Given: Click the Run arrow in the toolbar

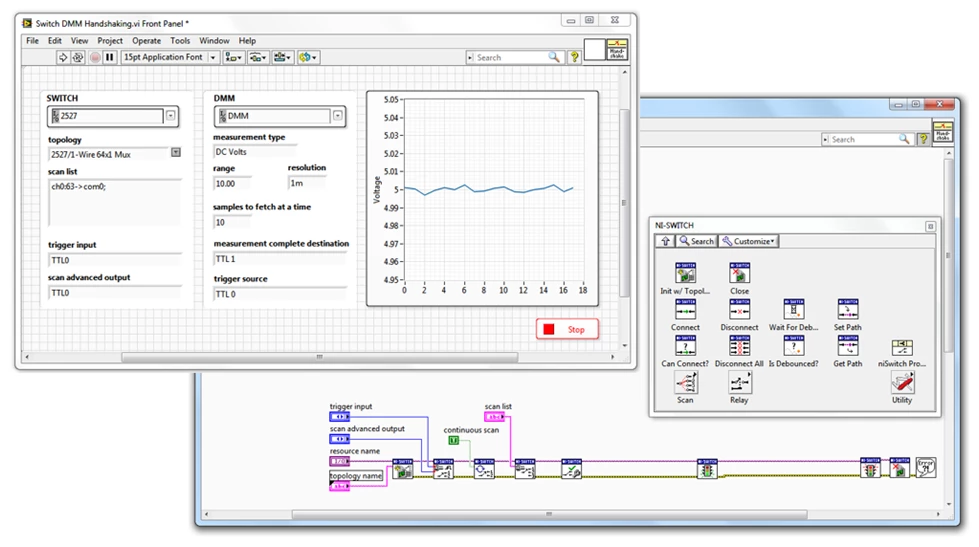Looking at the screenshot, I should [62, 58].
